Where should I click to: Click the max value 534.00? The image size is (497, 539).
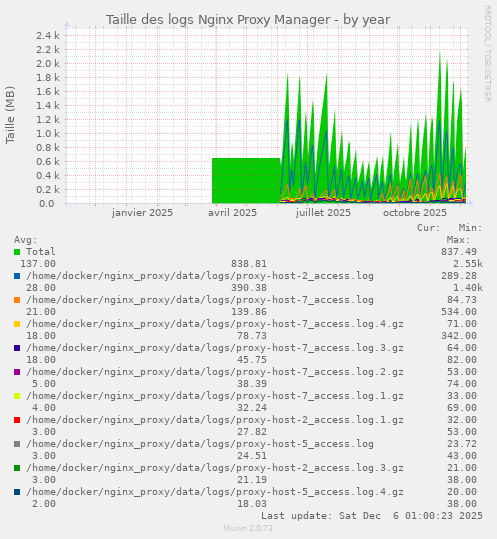pos(459,312)
